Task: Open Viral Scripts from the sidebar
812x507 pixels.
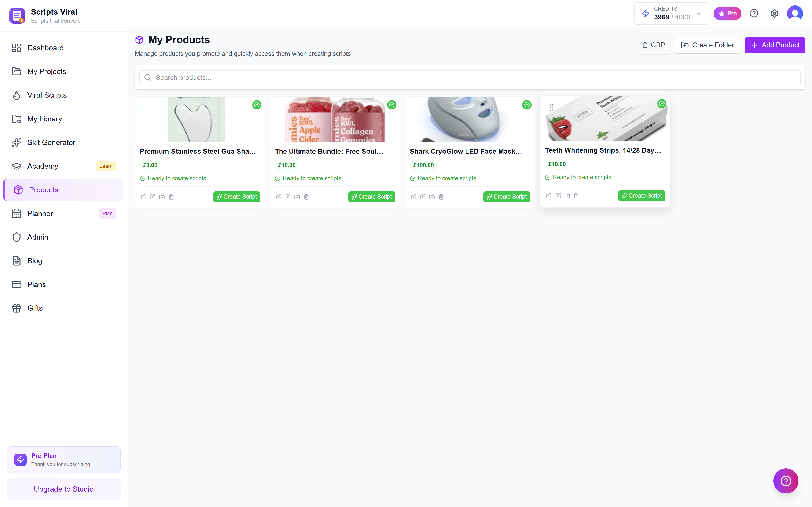Action: (47, 95)
